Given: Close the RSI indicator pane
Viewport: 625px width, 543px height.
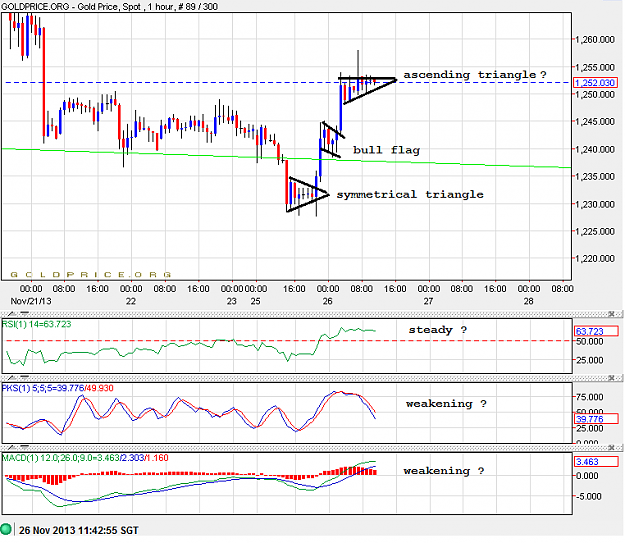Looking at the screenshot, I should click(611, 314).
